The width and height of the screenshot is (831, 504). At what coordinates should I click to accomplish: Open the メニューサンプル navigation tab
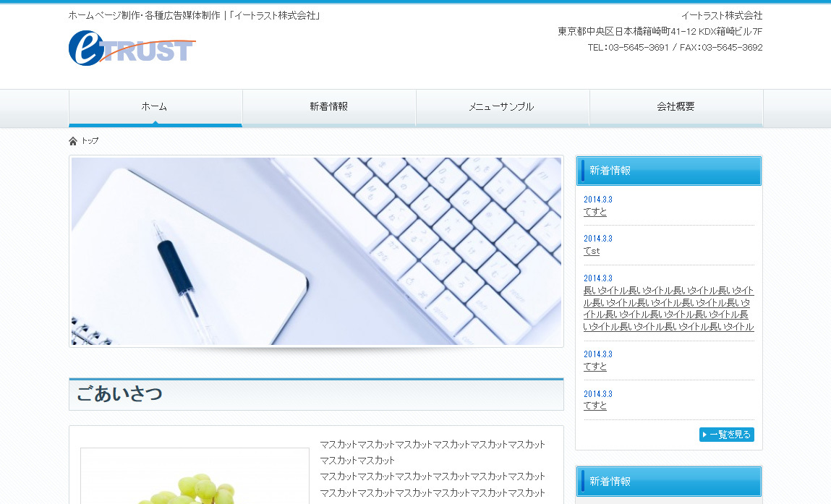[503, 107]
